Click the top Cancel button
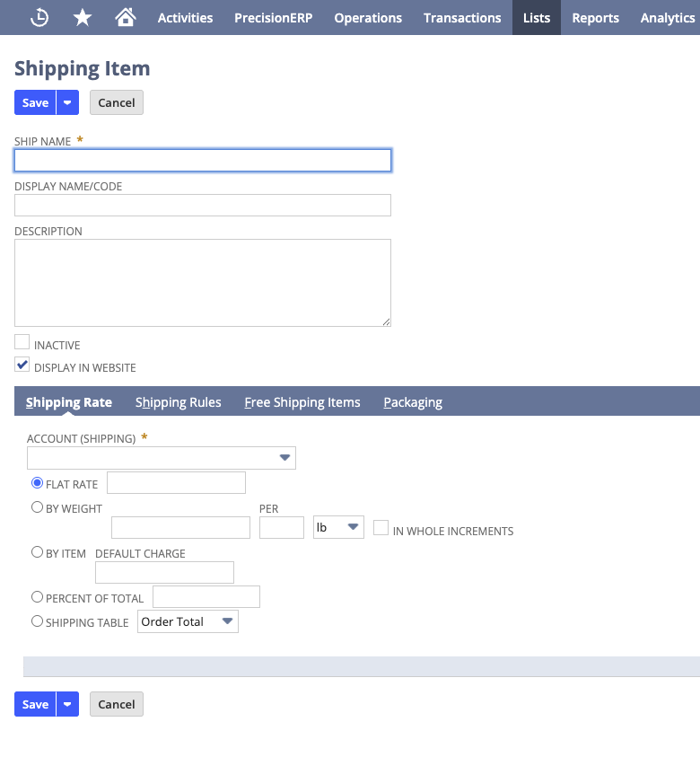This screenshot has height=757, width=700. (x=117, y=102)
